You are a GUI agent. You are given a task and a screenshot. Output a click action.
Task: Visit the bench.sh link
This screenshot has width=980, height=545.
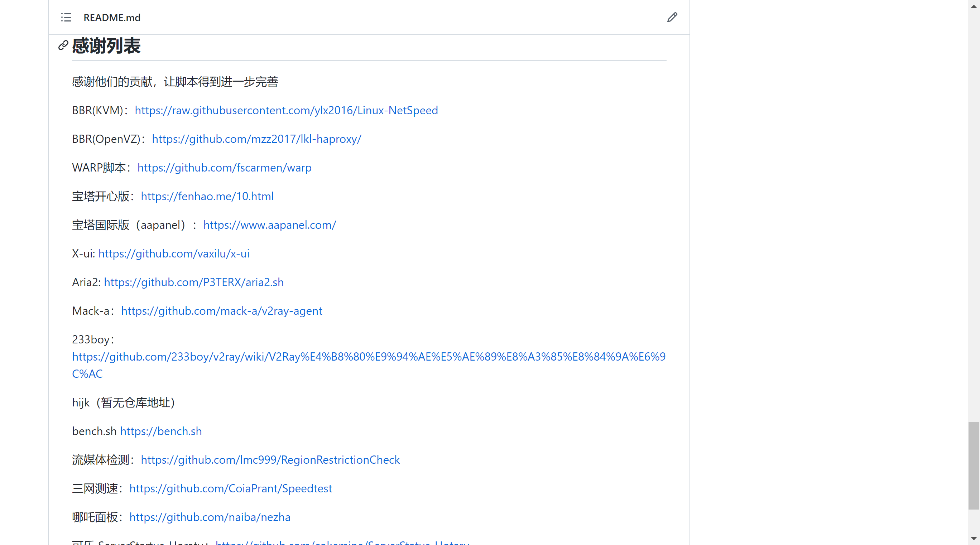(x=161, y=431)
